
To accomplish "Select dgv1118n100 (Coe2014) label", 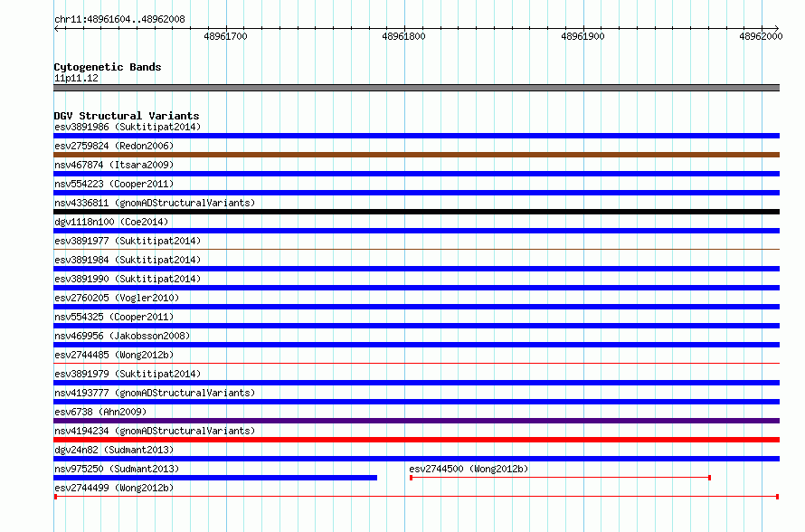I will coord(111,222).
